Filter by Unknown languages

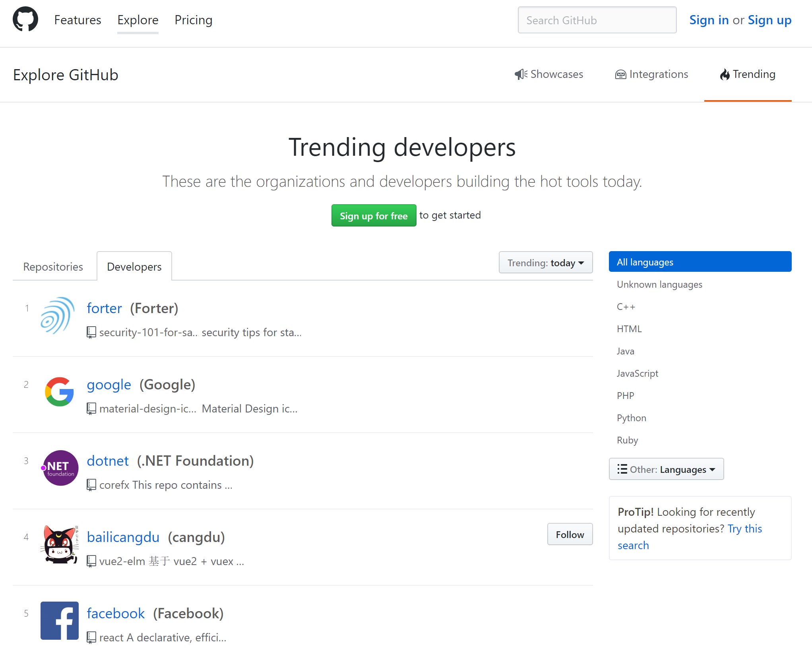700,284
